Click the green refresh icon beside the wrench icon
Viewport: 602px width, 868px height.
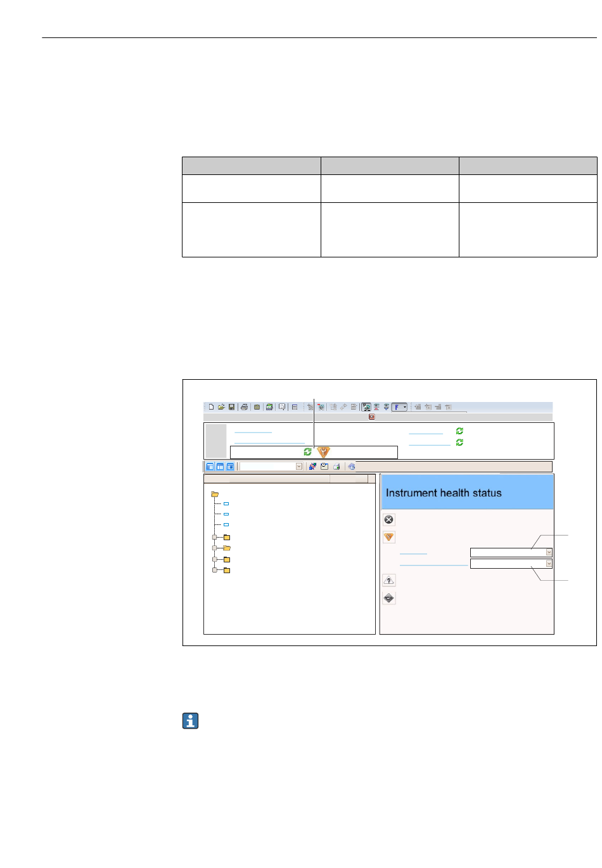pos(307,452)
